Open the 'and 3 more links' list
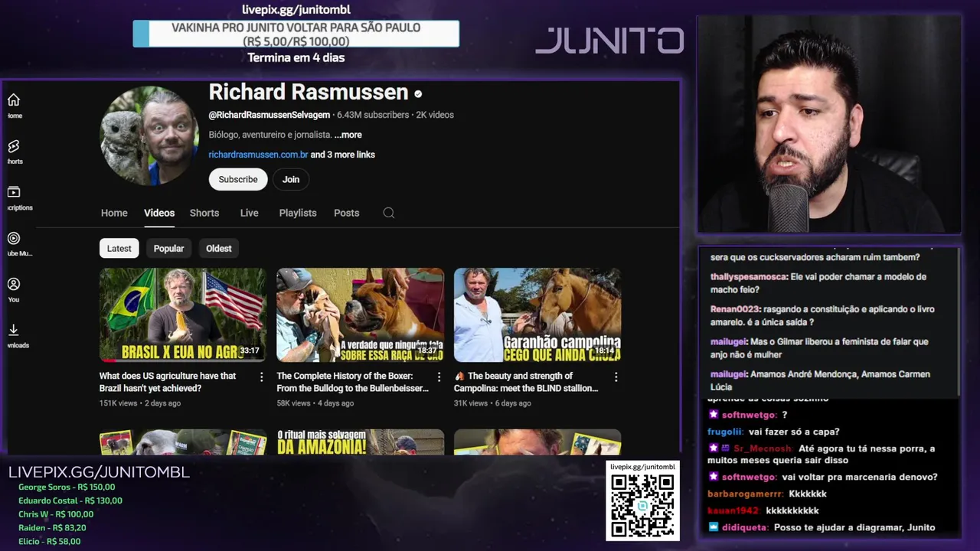This screenshot has height=551, width=980. 342,155
